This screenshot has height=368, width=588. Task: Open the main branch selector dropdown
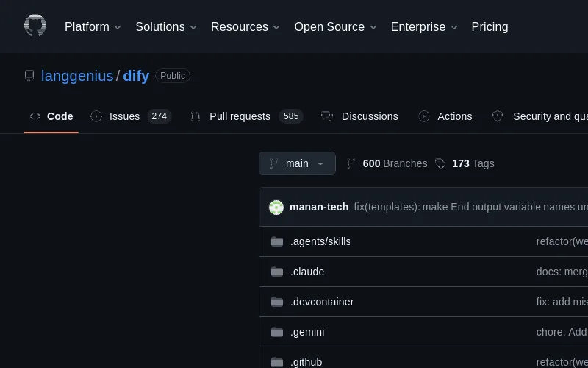pos(297,163)
